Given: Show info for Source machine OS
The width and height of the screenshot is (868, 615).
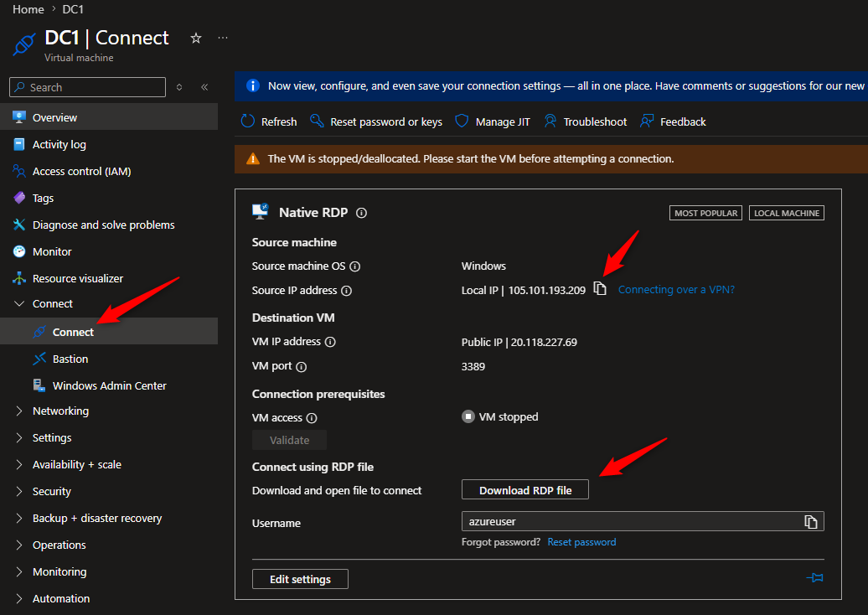Looking at the screenshot, I should point(355,266).
